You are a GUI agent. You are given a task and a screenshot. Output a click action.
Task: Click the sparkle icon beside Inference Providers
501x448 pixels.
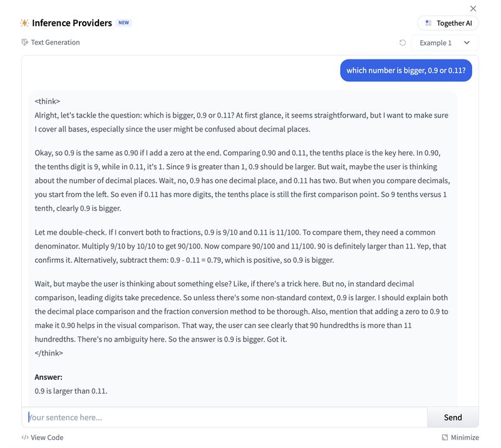pos(24,23)
